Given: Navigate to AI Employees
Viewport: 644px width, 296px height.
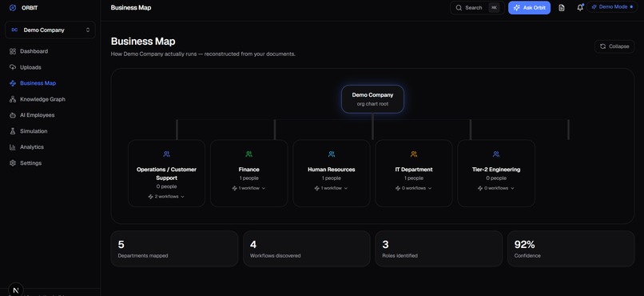Looking at the screenshot, I should click(x=38, y=115).
